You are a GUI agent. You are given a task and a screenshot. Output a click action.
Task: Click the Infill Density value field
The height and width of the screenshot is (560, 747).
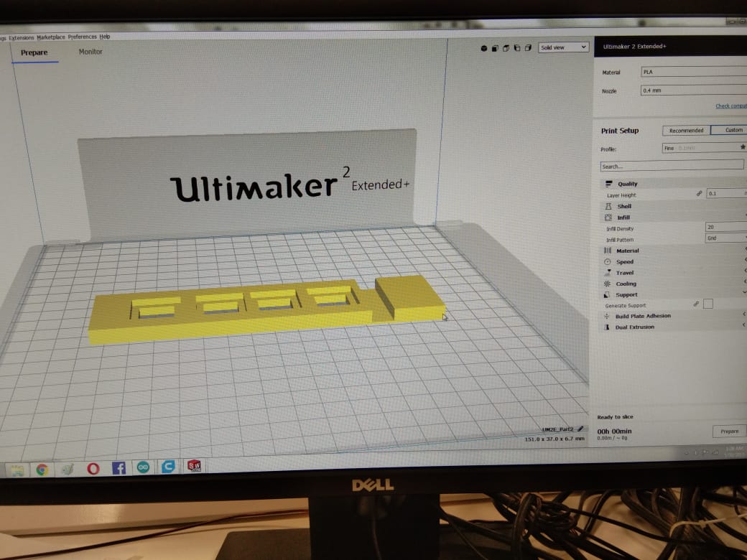pyautogui.click(x=726, y=227)
